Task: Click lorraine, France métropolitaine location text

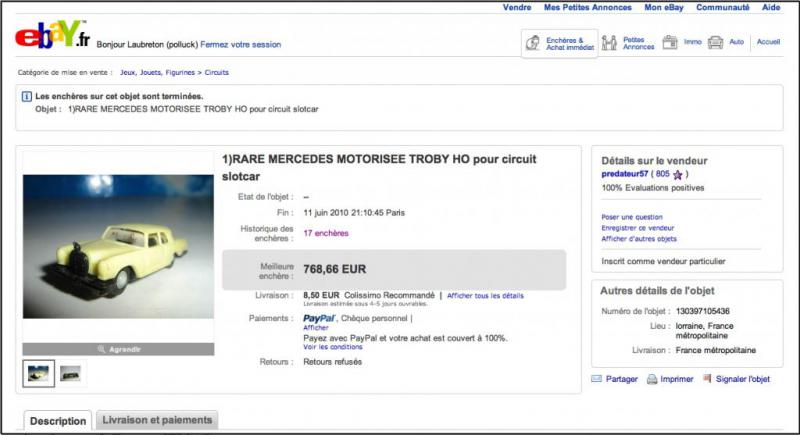Action: coord(705,330)
